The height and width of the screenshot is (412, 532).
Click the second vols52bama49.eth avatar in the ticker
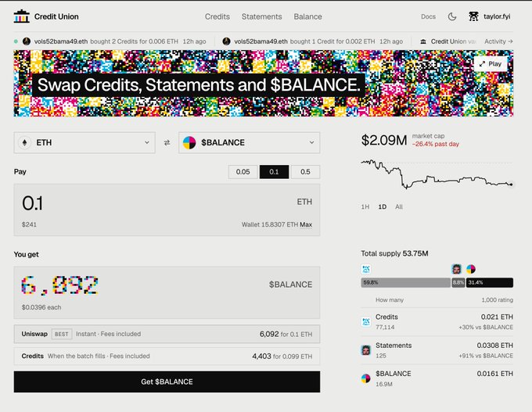[x=226, y=41]
